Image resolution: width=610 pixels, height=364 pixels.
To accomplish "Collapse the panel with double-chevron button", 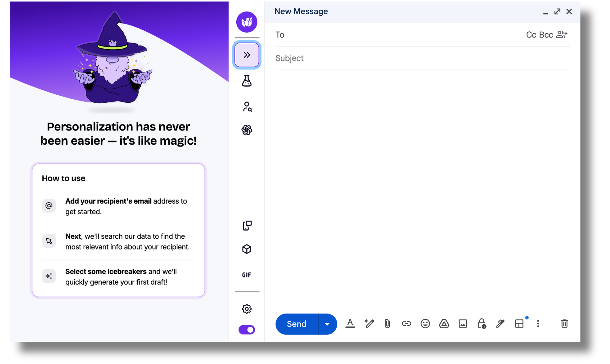I will click(247, 55).
